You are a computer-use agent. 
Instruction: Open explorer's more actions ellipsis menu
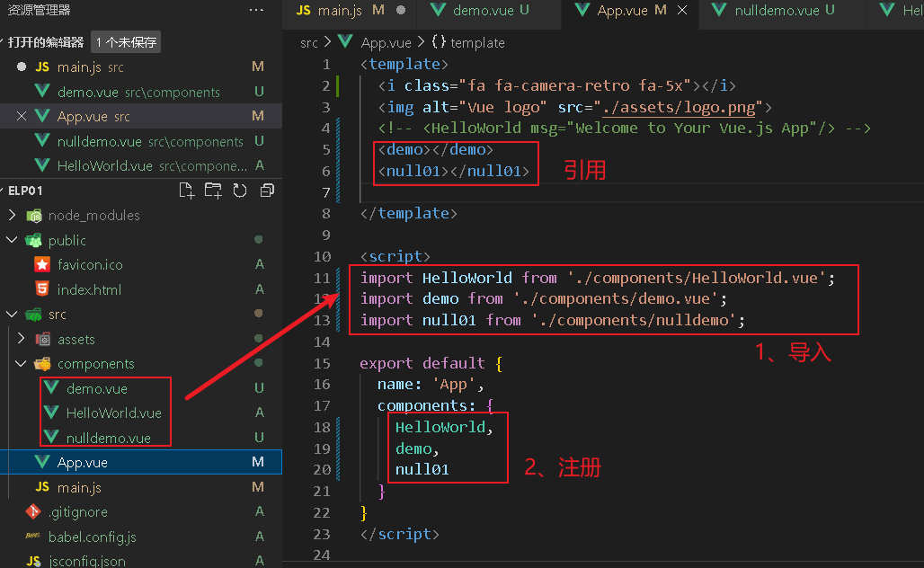256,10
